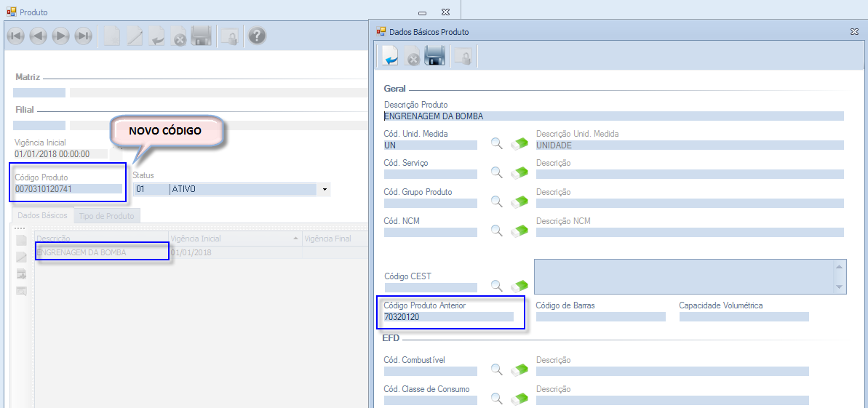The height and width of the screenshot is (408, 868).
Task: Click Cód. Unid. Medida field with UN
Action: pos(430,145)
